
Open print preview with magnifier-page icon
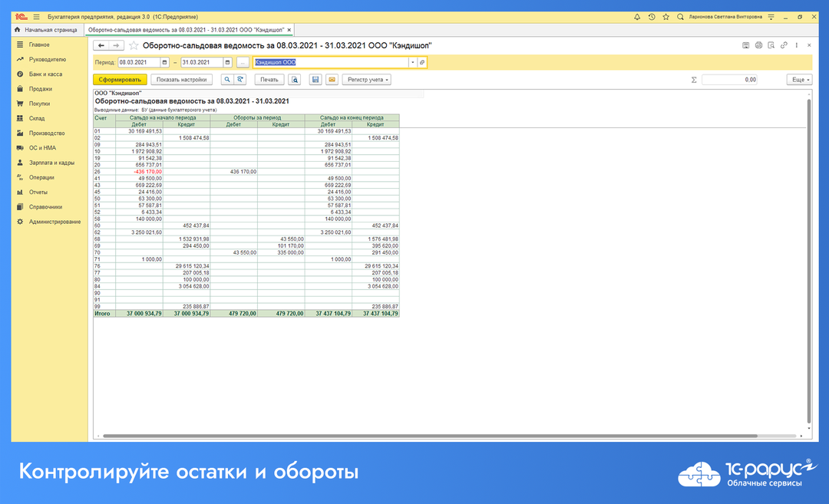click(296, 79)
